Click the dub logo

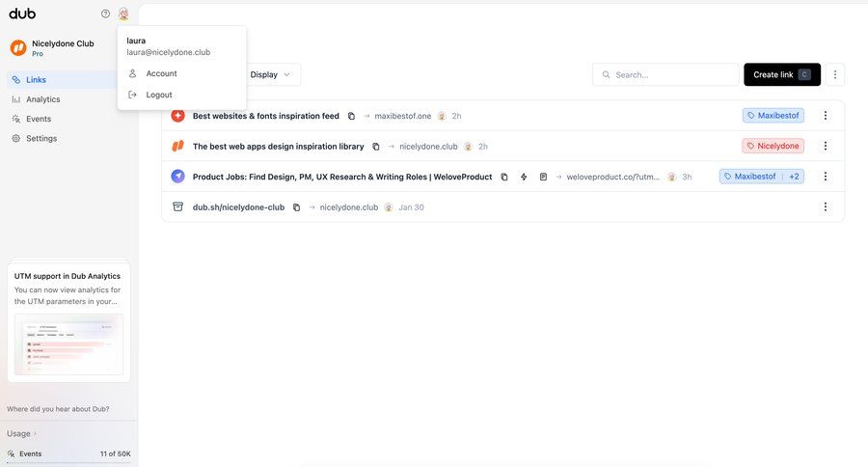click(22, 14)
